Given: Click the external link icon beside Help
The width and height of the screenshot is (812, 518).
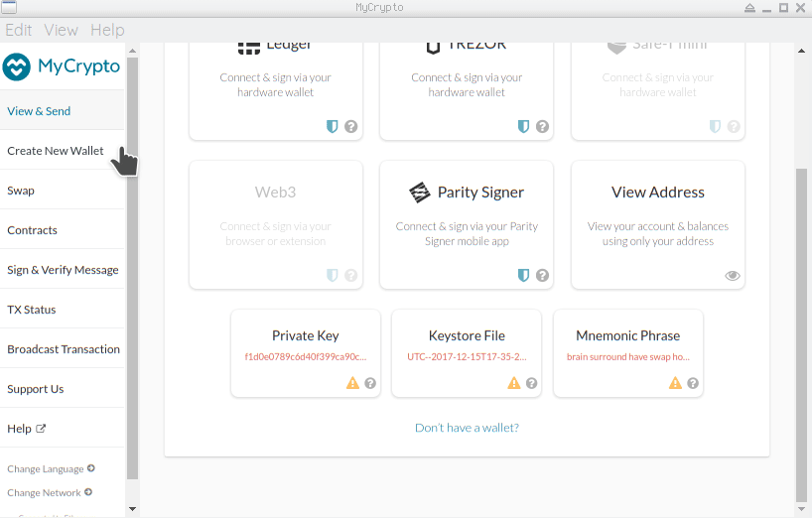Looking at the screenshot, I should (41, 429).
